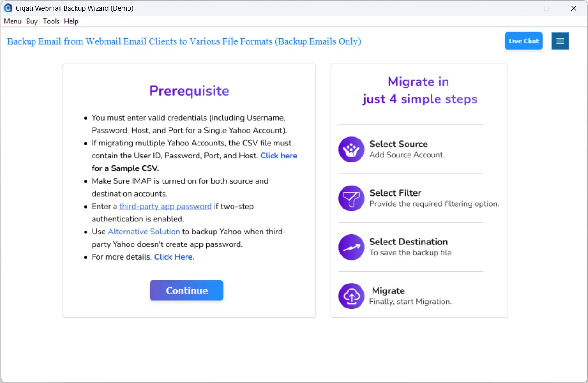The height and width of the screenshot is (383, 588).
Task: Open the Alternative Solution link
Action: tap(144, 232)
